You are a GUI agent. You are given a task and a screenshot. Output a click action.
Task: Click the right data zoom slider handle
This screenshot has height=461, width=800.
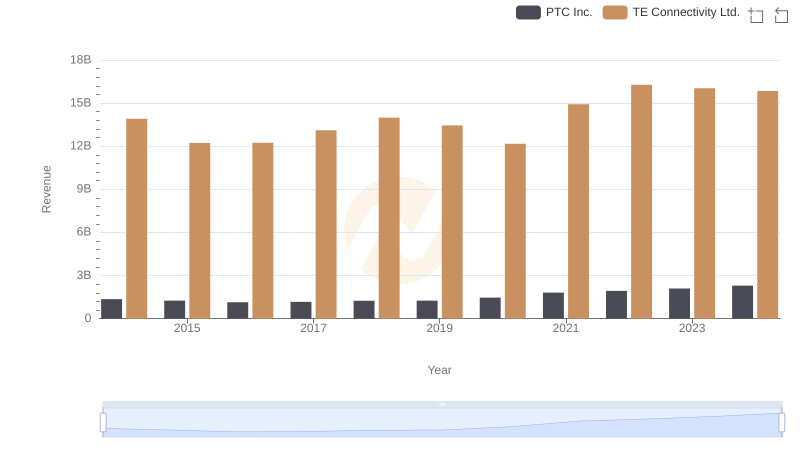tap(782, 423)
